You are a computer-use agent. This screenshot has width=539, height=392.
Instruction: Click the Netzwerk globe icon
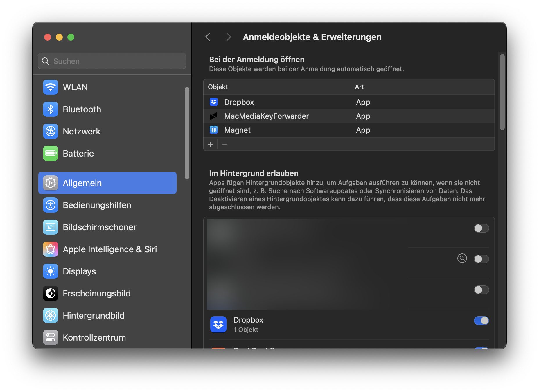51,131
